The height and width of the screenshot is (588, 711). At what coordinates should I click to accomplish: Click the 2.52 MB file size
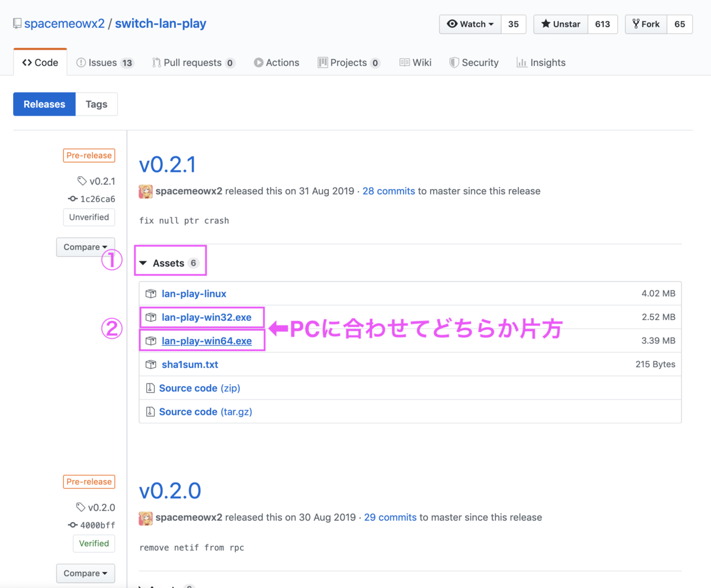pos(658,317)
